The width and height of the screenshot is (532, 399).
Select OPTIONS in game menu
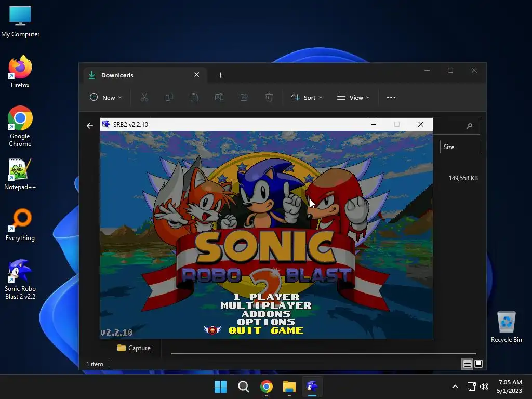tap(266, 322)
